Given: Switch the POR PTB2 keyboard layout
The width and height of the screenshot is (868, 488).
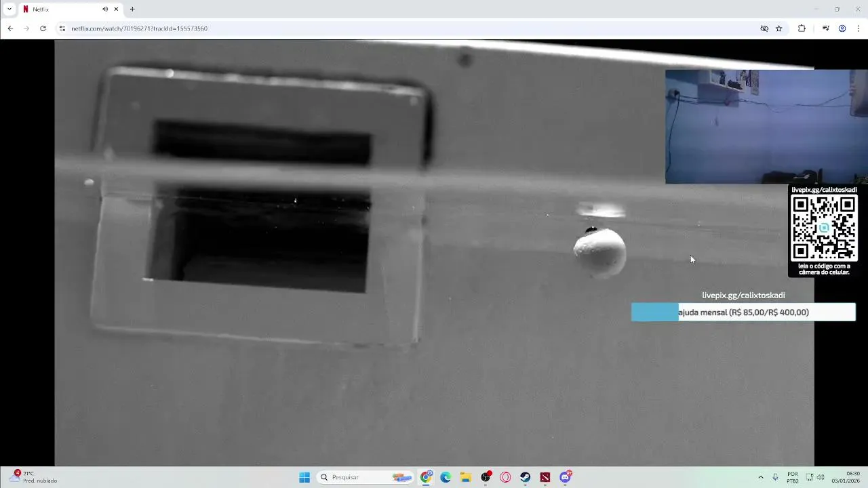Looking at the screenshot, I should (793, 477).
